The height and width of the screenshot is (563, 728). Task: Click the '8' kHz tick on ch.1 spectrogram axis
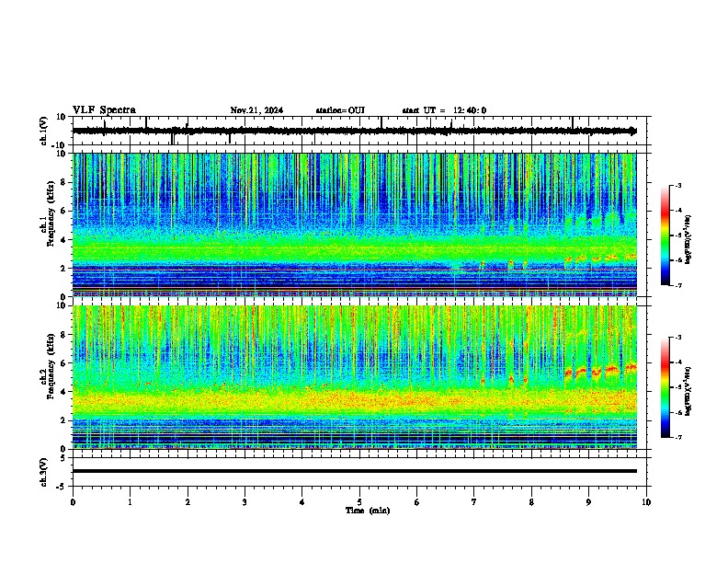(63, 182)
